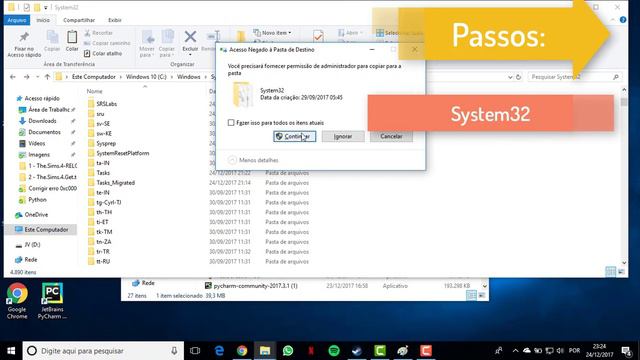Image resolution: width=640 pixels, height=360 pixels.
Task: Click the taskbar microphone icon
Action: (x=174, y=351)
